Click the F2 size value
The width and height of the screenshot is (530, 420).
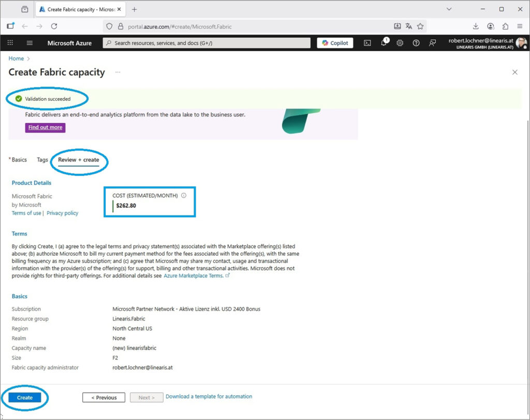115,358
